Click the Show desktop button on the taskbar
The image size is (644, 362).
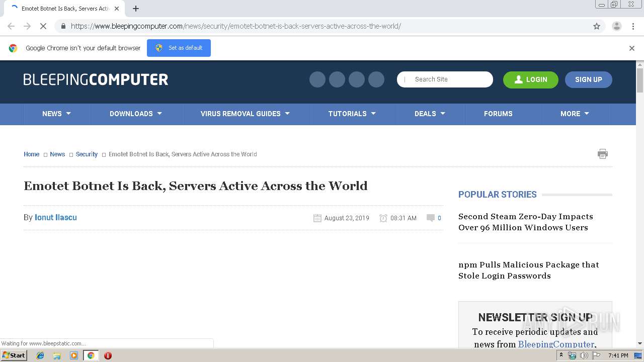tap(638, 355)
